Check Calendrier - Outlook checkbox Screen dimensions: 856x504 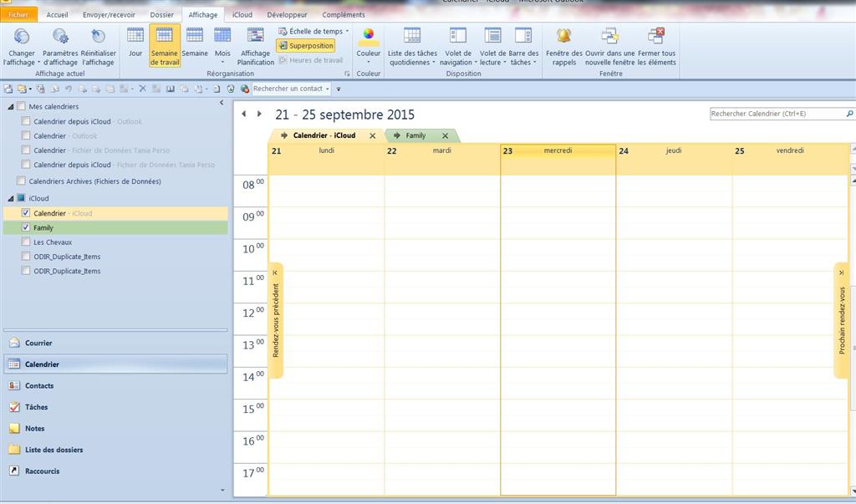pyautogui.click(x=26, y=135)
